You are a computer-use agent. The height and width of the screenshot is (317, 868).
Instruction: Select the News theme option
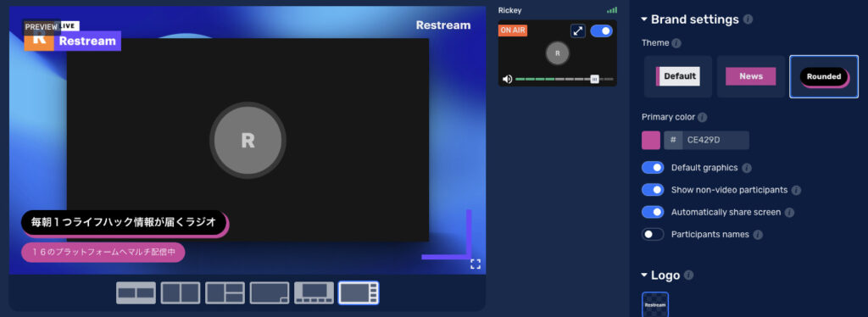coord(751,76)
